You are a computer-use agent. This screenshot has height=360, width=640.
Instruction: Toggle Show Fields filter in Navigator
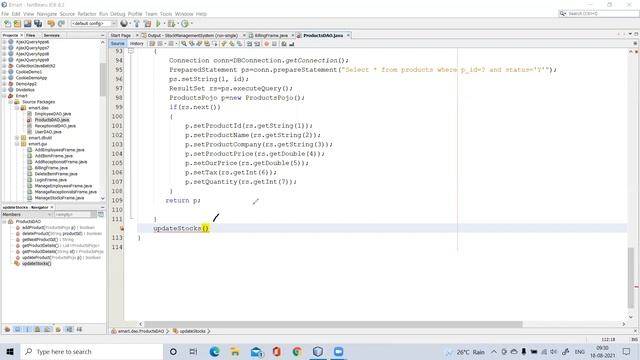[x=17, y=329]
